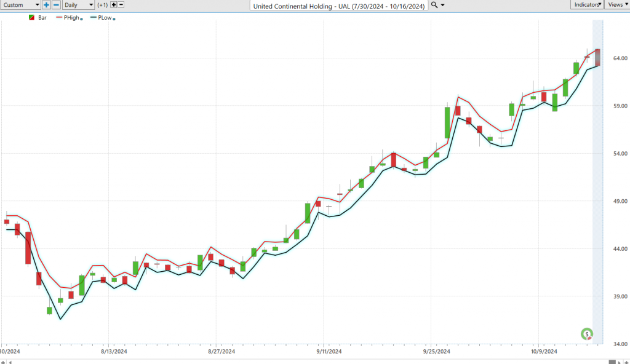Open the Custom date range dropdown
The image size is (630, 364).
(x=20, y=5)
